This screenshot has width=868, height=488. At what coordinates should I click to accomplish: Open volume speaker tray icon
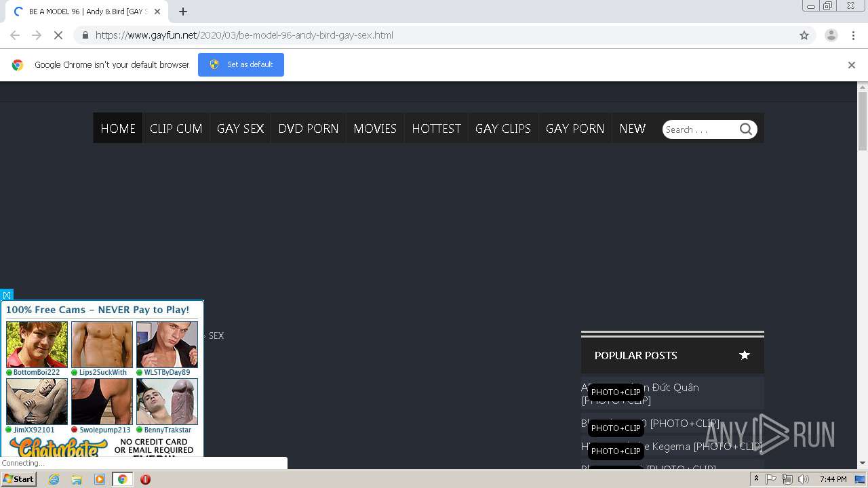coord(804,479)
